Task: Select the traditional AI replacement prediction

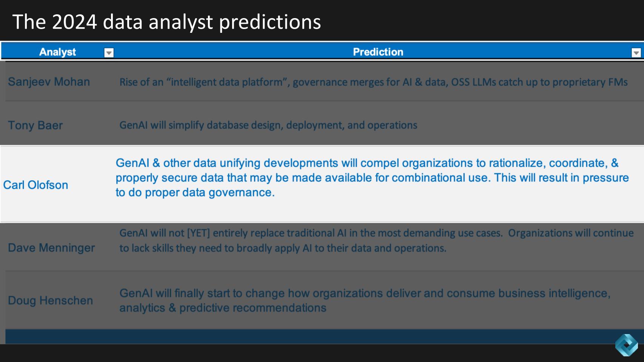Action: tap(376, 240)
